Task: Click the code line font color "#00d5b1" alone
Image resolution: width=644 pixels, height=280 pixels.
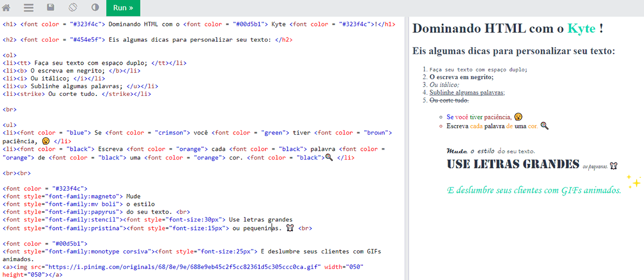Action: point(45,244)
